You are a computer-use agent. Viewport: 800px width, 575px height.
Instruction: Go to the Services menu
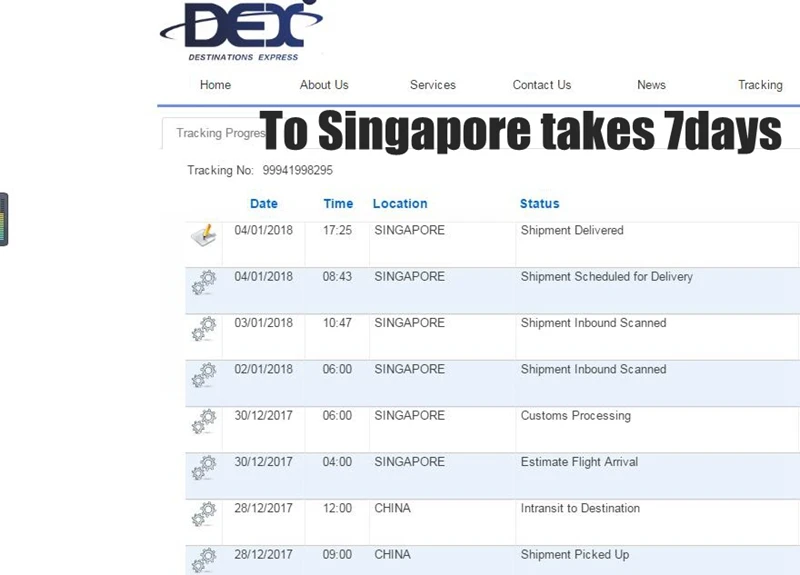click(x=433, y=85)
